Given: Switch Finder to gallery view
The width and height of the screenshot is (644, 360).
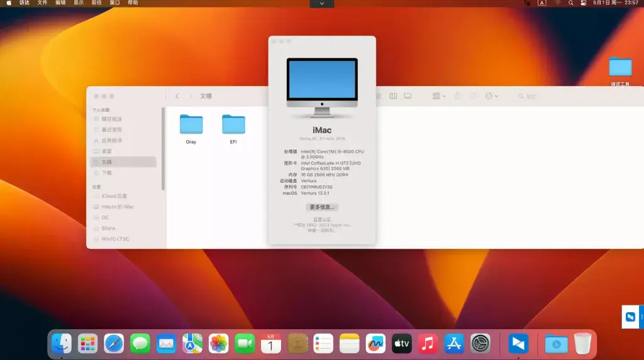Looking at the screenshot, I should (x=408, y=96).
